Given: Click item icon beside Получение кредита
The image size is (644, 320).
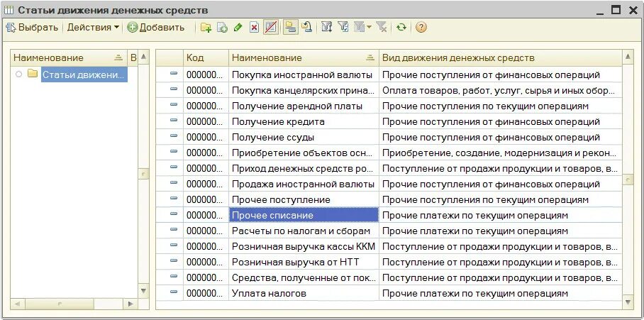Looking at the screenshot, I should (x=174, y=121).
